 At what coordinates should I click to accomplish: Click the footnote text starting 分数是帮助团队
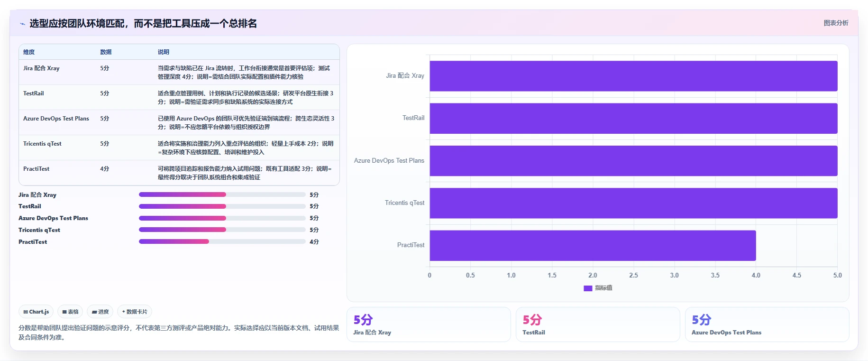click(x=179, y=333)
